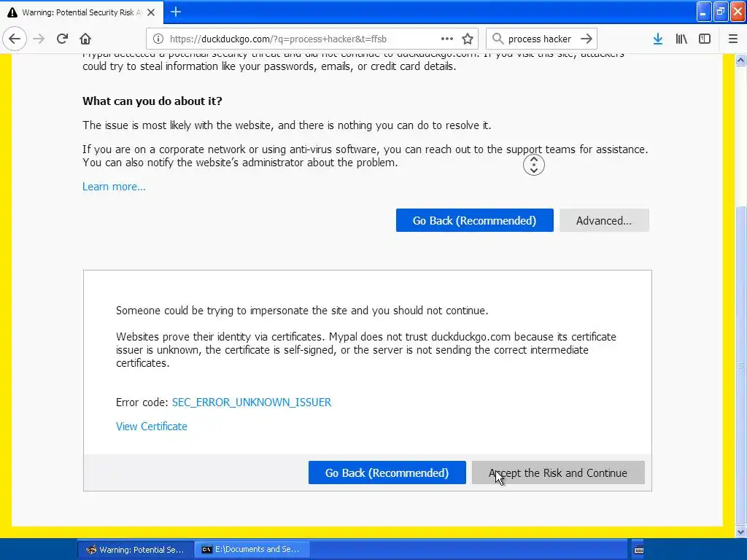Image resolution: width=747 pixels, height=560 pixels.
Task: Minimize the browser window
Action: click(x=704, y=12)
